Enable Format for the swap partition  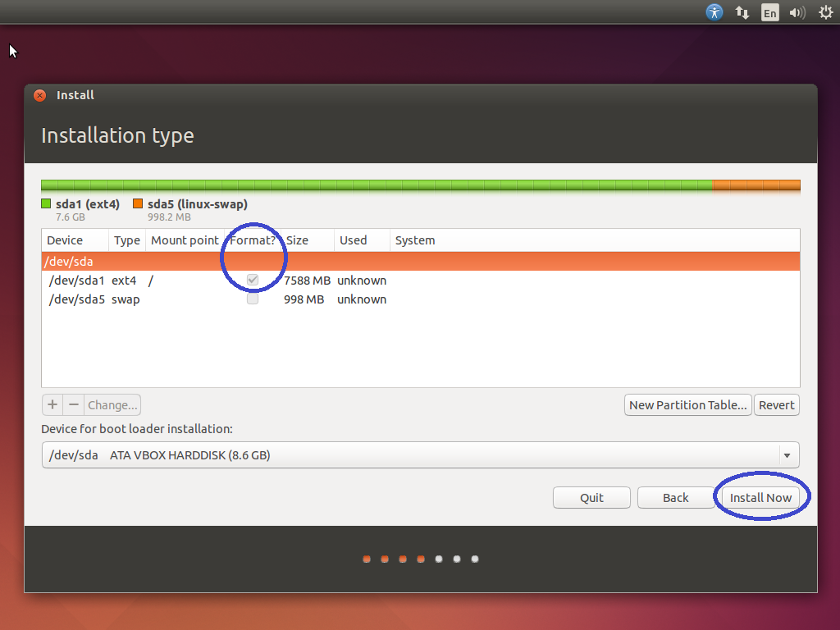252,299
